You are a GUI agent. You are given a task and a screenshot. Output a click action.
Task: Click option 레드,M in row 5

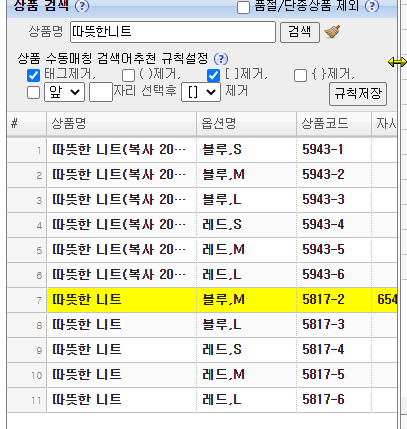click(x=247, y=250)
